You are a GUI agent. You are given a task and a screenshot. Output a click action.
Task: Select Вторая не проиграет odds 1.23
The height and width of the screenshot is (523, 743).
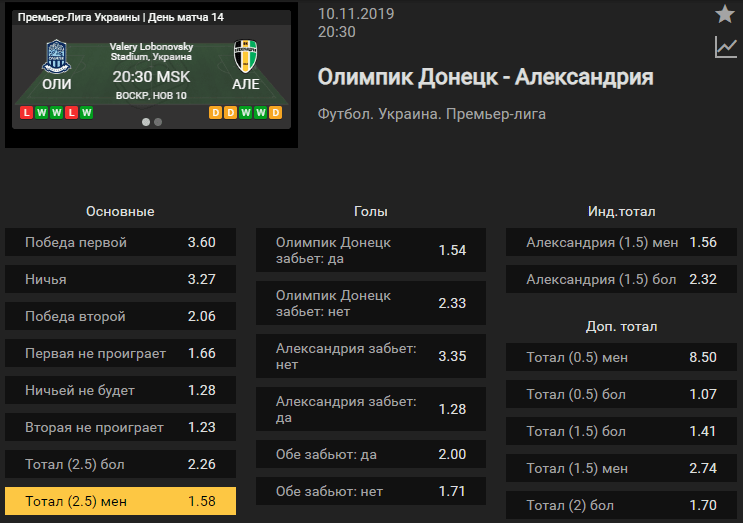point(120,427)
